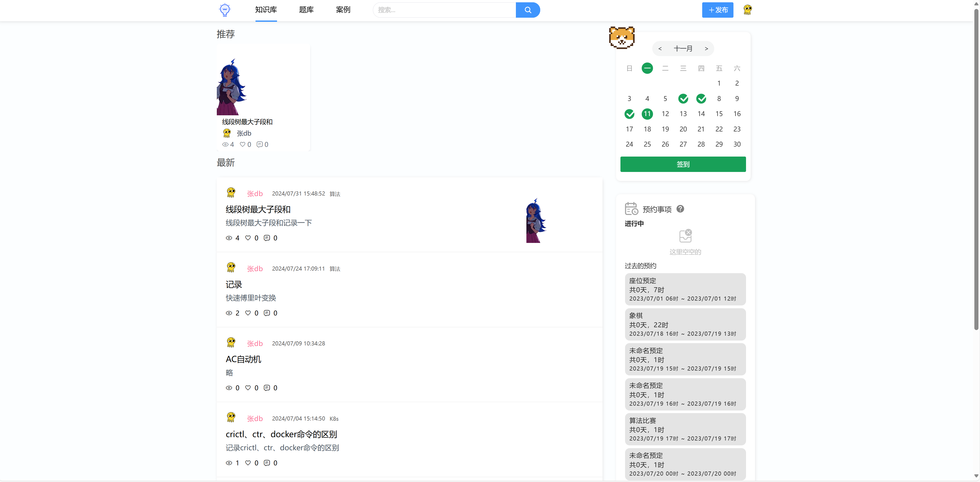Click the 搜索 search input field

441,10
